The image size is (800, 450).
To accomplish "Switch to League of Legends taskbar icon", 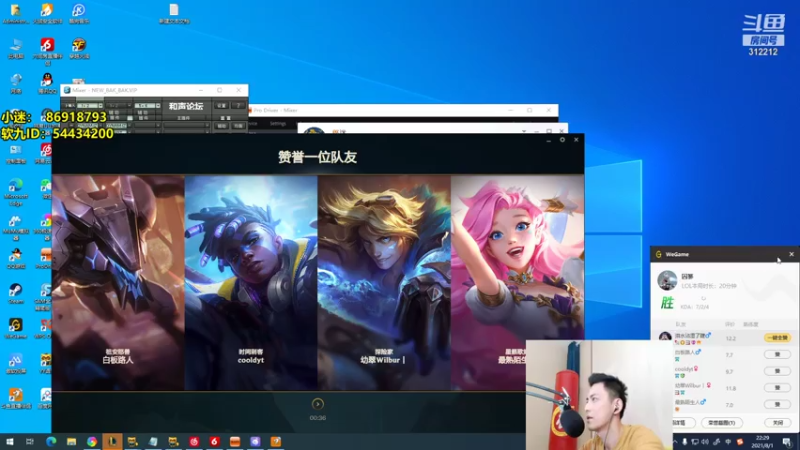I will [112, 441].
